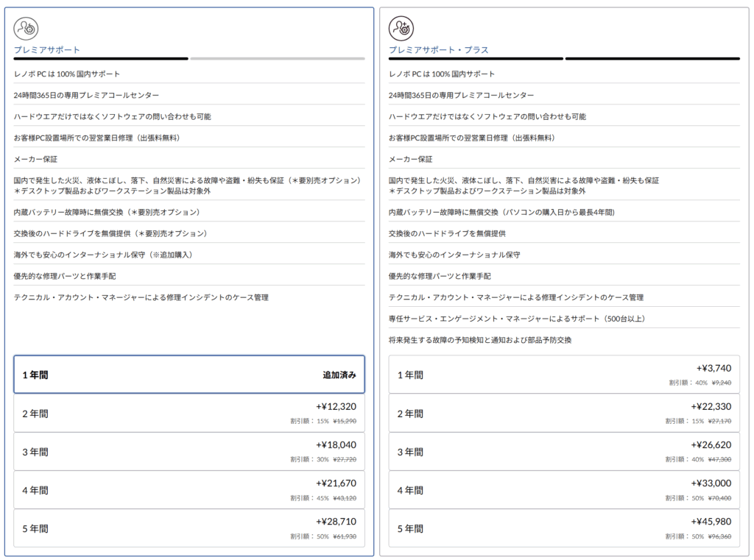Open the プレミアサポート・プラス title link

(x=439, y=50)
